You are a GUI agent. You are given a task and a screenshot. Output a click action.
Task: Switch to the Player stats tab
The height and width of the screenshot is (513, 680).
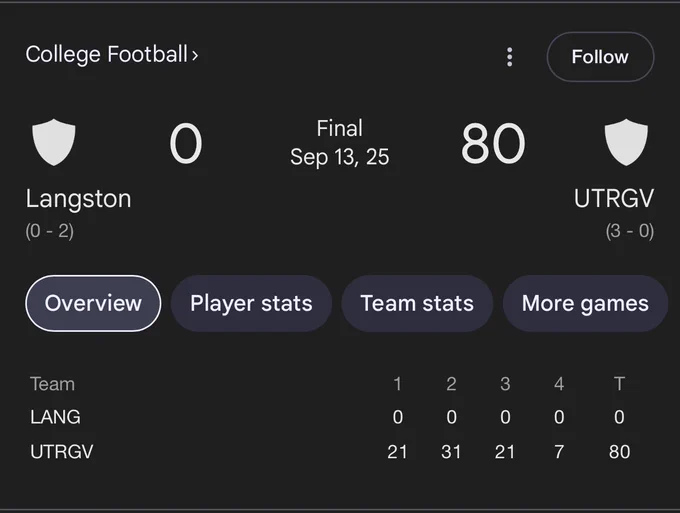[x=251, y=303]
